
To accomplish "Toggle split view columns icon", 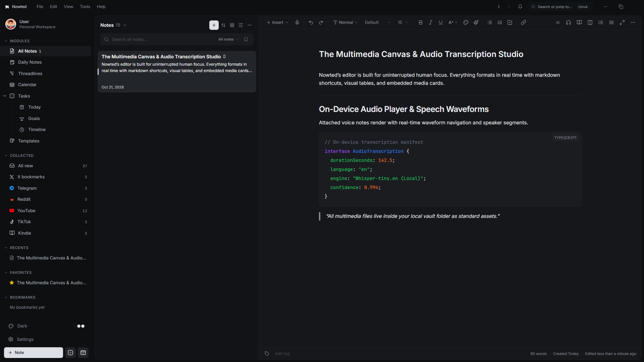I will (590, 22).
